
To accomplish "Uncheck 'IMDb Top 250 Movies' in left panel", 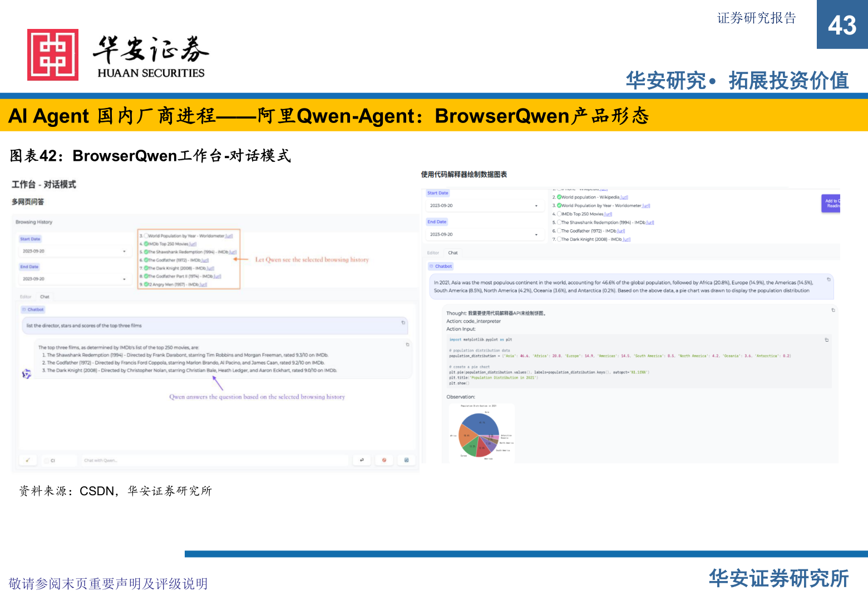I will pos(146,244).
